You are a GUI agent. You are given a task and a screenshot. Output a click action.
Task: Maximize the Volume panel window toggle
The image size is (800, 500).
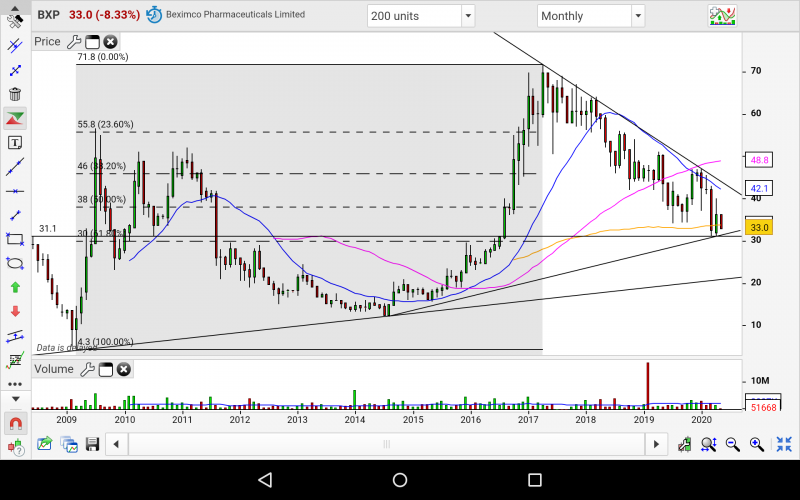(105, 369)
